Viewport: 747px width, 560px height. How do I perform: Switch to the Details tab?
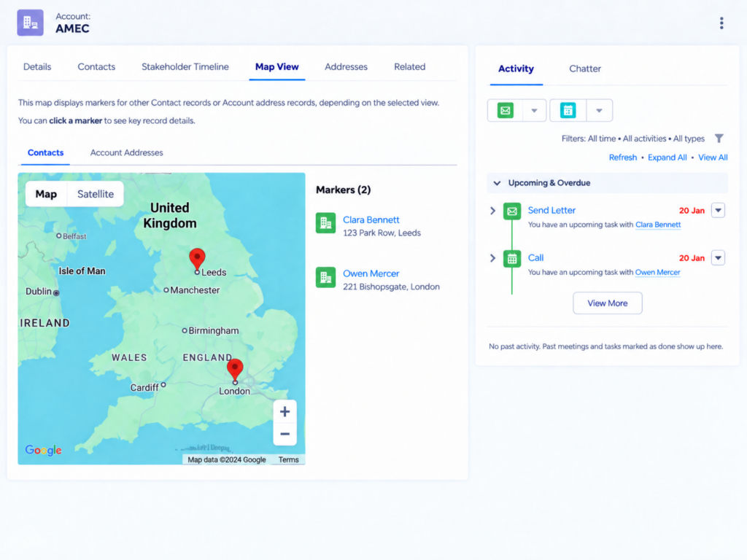(x=37, y=66)
